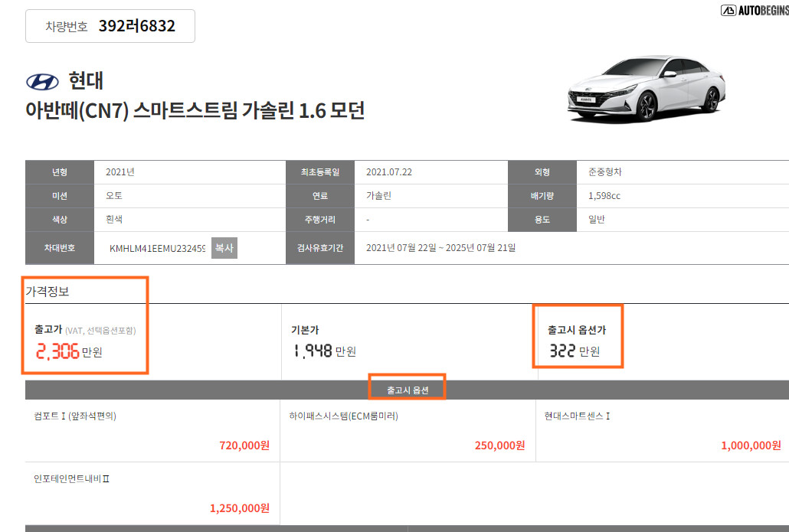Click the 검사유효기간 header cell
The image size is (789, 532).
pyautogui.click(x=320, y=248)
